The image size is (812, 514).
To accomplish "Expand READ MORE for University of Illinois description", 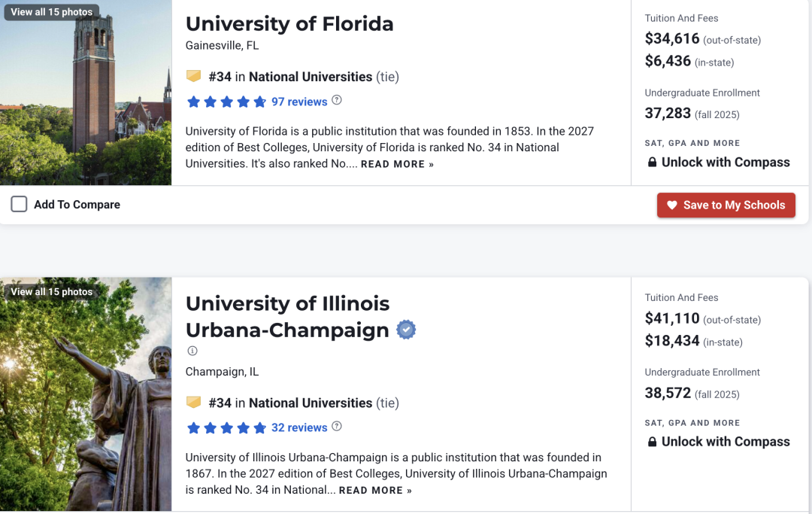I will click(375, 490).
